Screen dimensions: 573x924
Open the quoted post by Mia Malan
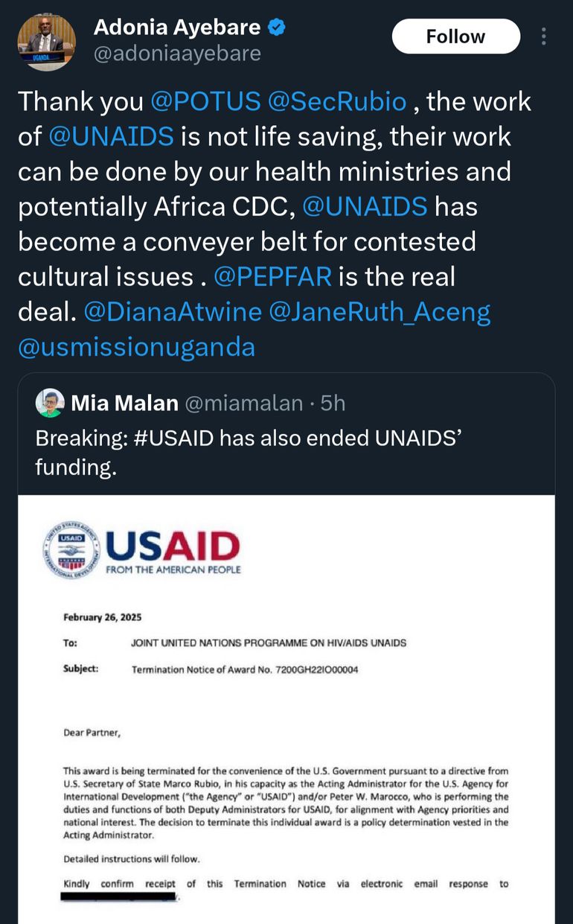click(298, 453)
